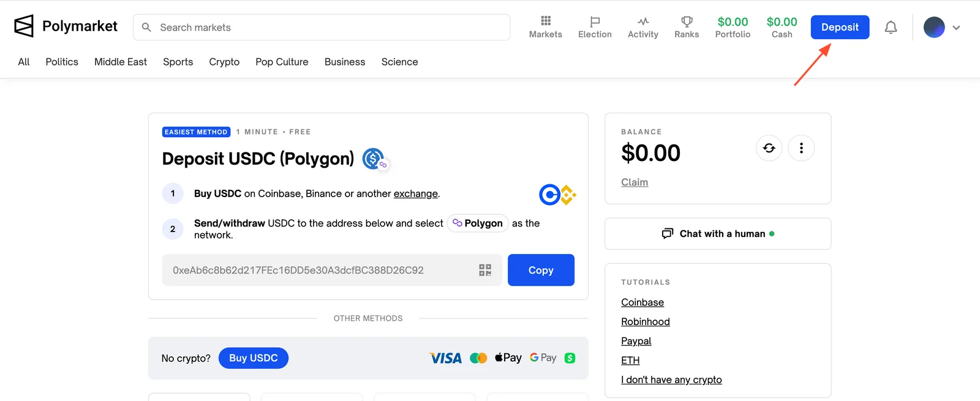Viewport: 980px width, 401px height.
Task: Start Chat with a human
Action: (718, 234)
